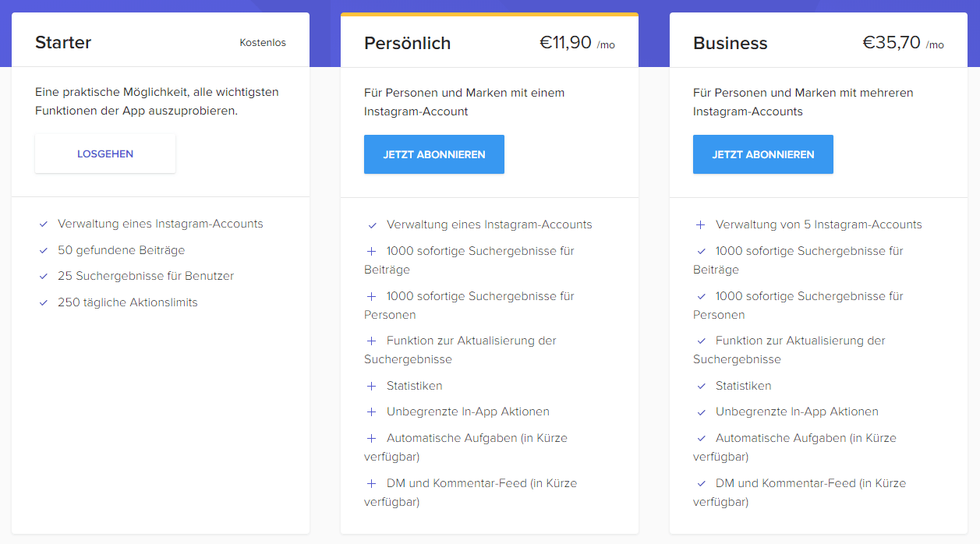The image size is (980, 544).
Task: Click checkmark next to '25 Suchergebnisse für Benutzer'
Action: click(44, 277)
